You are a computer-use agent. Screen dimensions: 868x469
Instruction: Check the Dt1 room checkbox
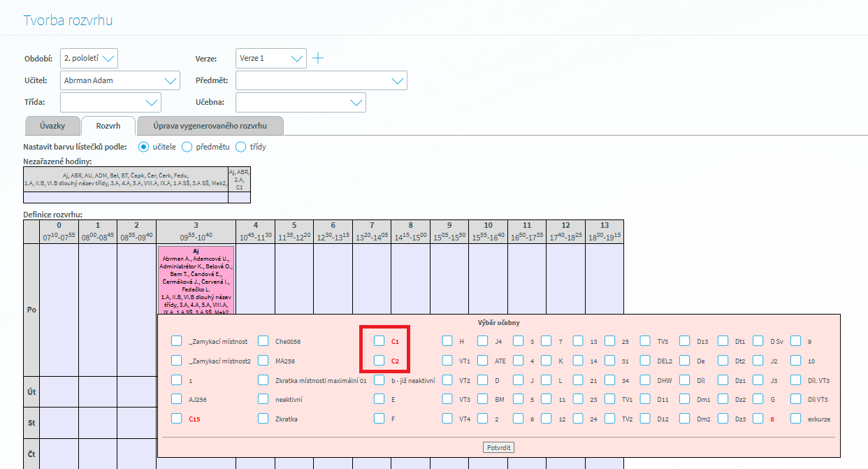coord(723,341)
